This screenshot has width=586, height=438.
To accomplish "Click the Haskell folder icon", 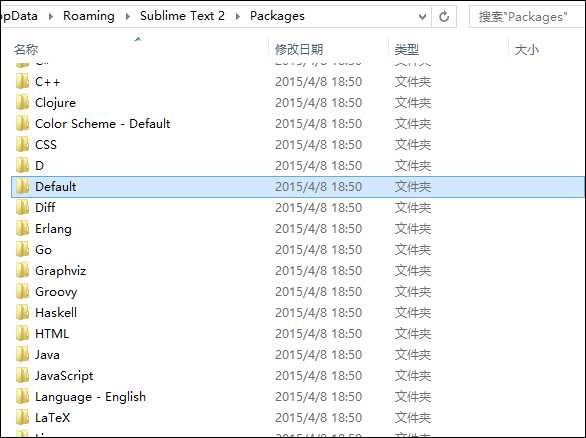I will 22,312.
